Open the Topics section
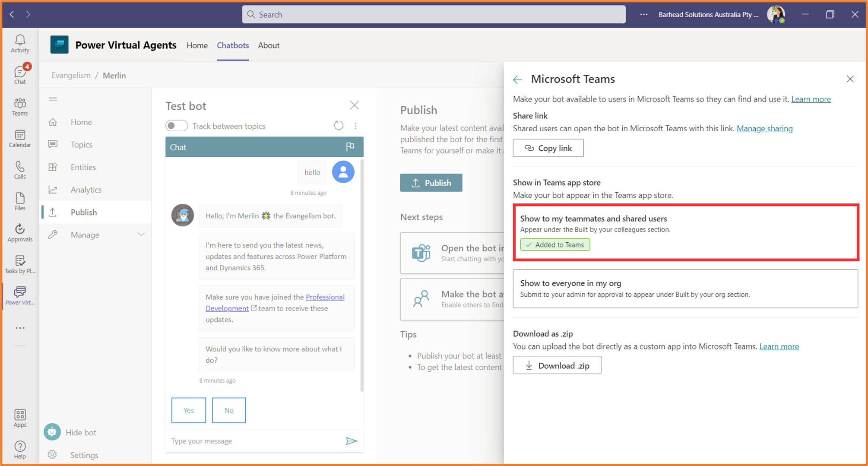Viewport: 868px width, 466px height. click(81, 144)
